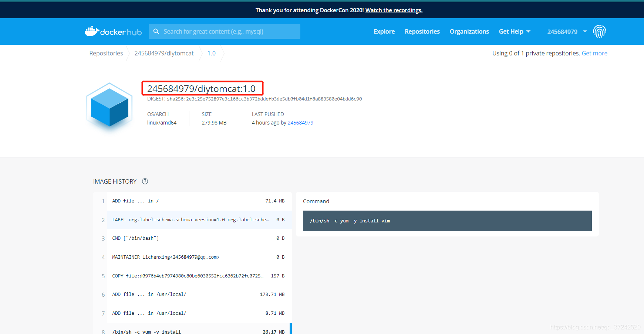Image resolution: width=644 pixels, height=334 pixels.
Task: Click the Docker Hub whale logo
Action: [113, 31]
